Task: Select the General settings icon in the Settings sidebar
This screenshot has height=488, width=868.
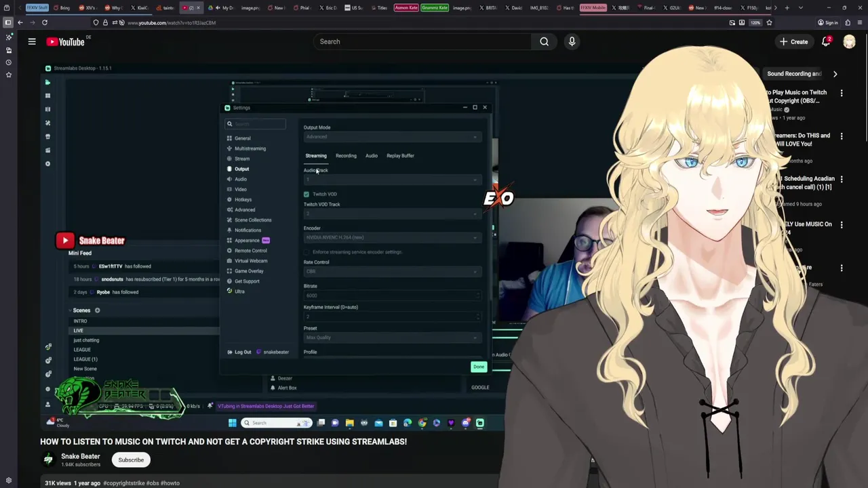Action: pos(230,138)
